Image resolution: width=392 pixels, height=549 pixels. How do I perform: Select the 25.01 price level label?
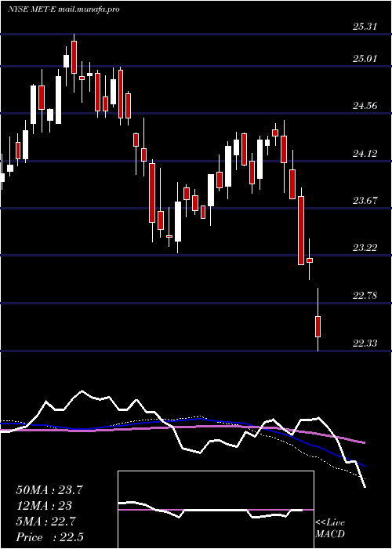coord(365,58)
